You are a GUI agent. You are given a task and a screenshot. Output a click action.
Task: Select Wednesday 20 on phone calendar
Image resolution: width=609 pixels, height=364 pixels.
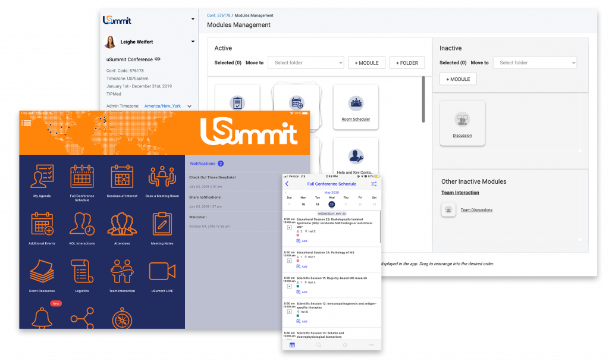point(331,205)
